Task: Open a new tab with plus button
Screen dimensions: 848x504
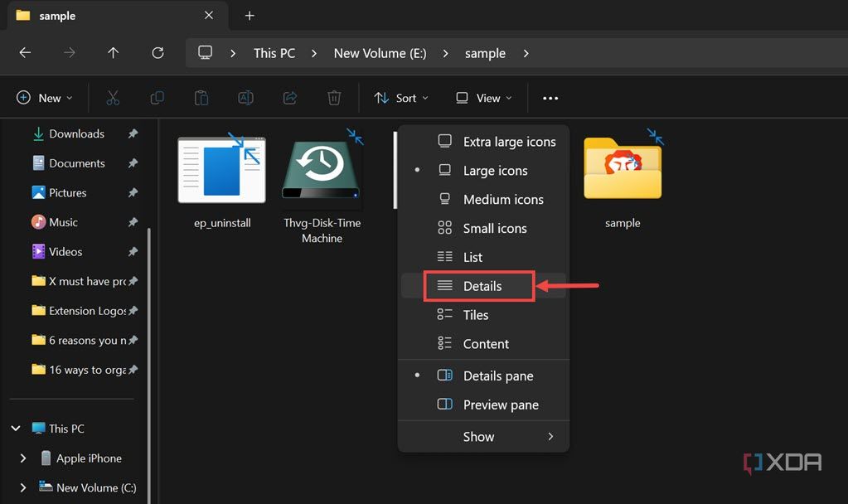Action: [250, 16]
